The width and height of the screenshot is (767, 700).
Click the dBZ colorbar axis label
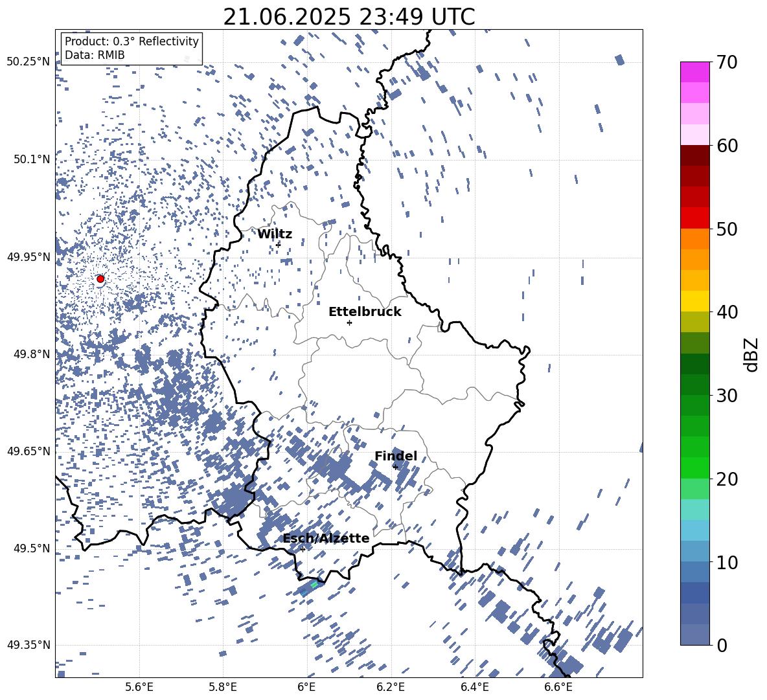(x=752, y=354)
